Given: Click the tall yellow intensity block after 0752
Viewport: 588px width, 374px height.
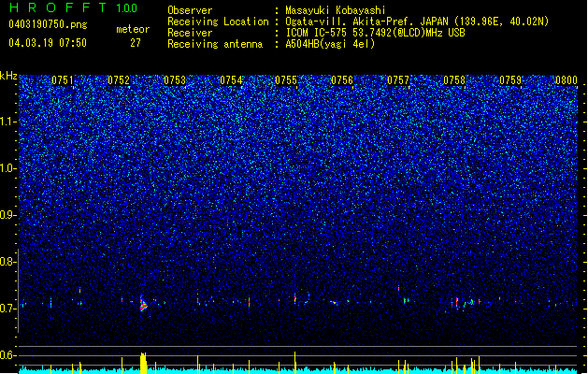Looking at the screenshot, I should tap(143, 363).
